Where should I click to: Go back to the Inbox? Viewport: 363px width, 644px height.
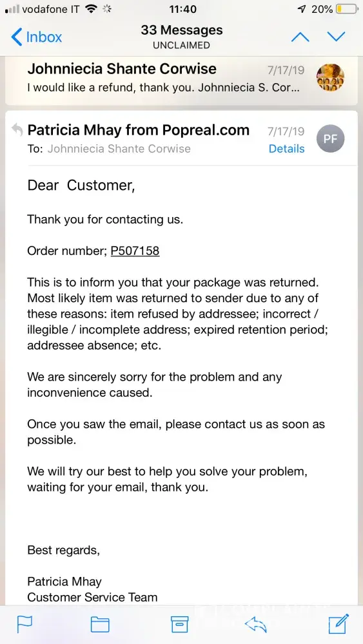click(36, 37)
